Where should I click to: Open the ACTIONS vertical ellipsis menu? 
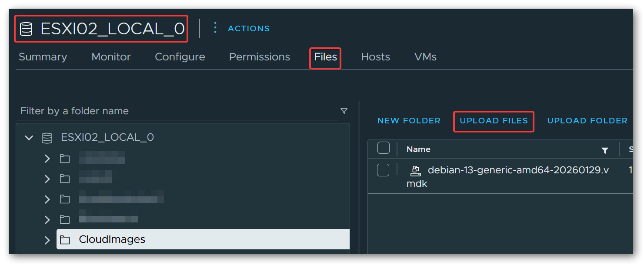[215, 28]
